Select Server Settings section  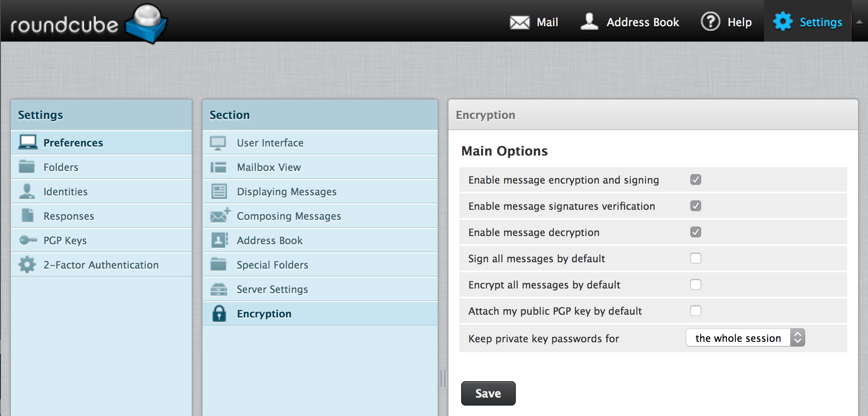(x=320, y=289)
